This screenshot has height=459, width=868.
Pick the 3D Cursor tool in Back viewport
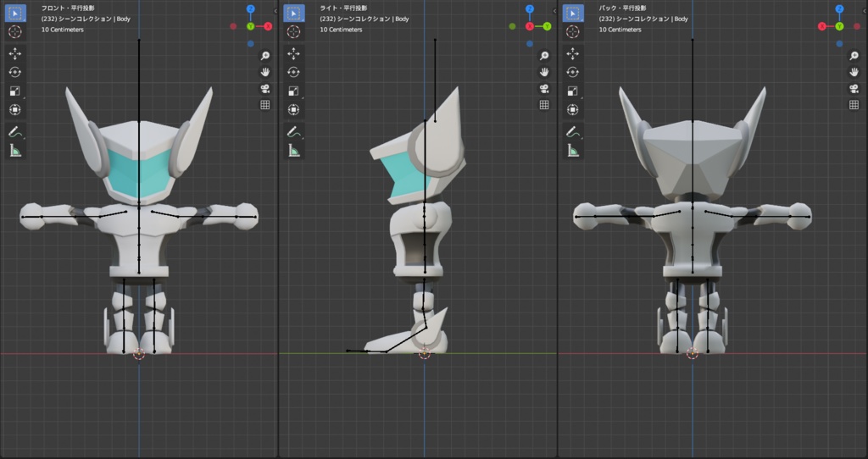point(573,31)
